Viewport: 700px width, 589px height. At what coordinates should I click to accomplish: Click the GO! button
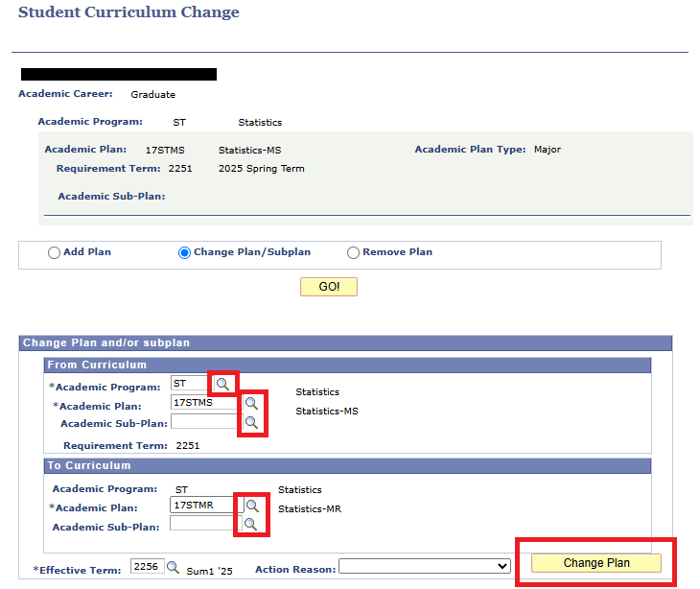point(329,287)
